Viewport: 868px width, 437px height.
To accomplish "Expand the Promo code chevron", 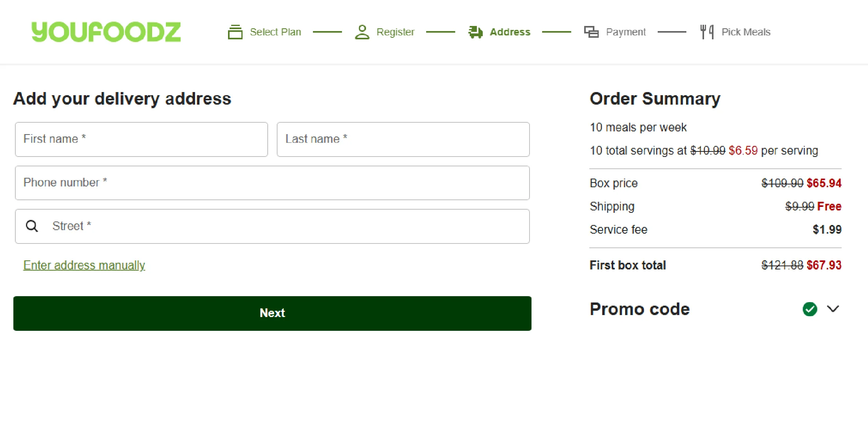I will (x=833, y=309).
